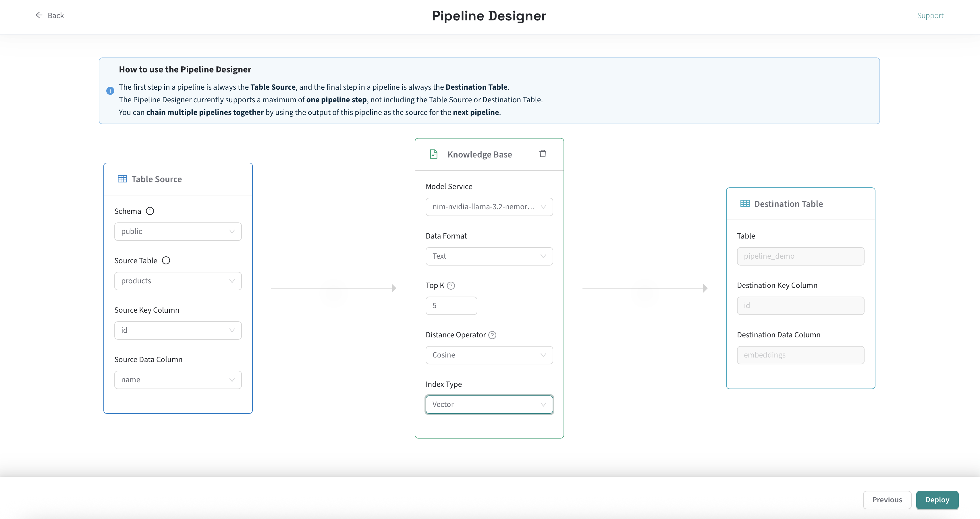Image resolution: width=980 pixels, height=519 pixels.
Task: Click the Knowledge Base document icon
Action: tap(433, 154)
